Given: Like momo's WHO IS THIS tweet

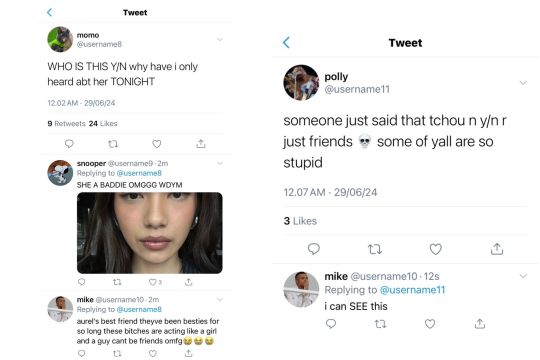Looking at the screenshot, I should click(x=157, y=144).
